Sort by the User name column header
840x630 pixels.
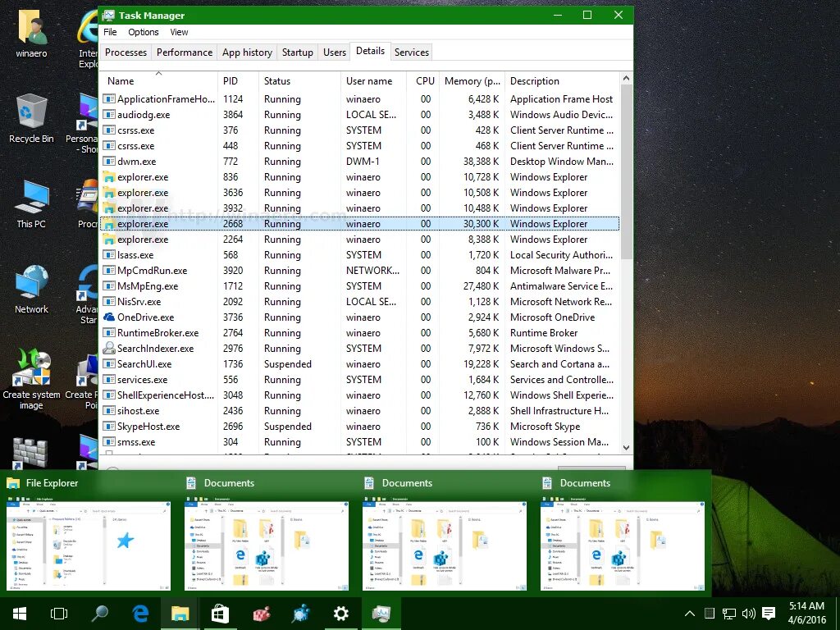click(x=374, y=81)
